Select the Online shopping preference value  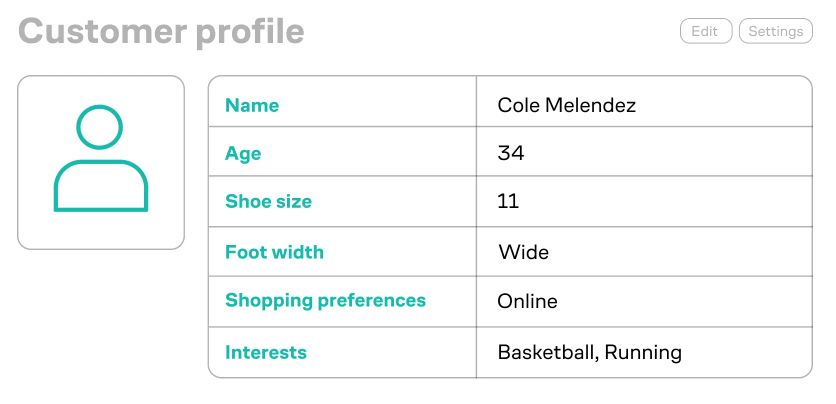(527, 301)
